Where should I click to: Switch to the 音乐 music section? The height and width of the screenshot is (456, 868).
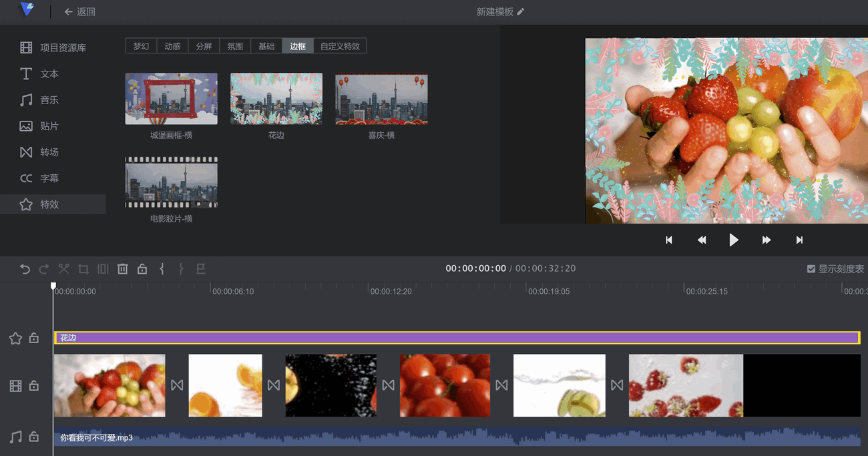pos(39,100)
